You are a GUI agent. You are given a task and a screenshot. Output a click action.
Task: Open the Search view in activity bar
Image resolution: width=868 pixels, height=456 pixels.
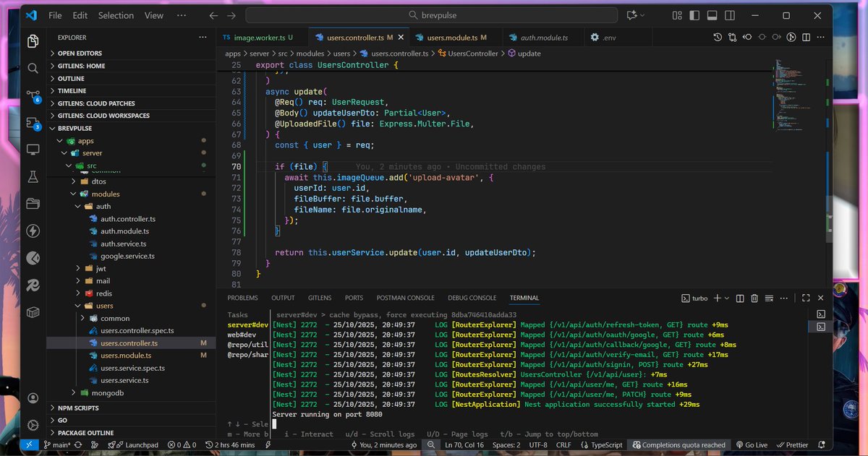[33, 68]
